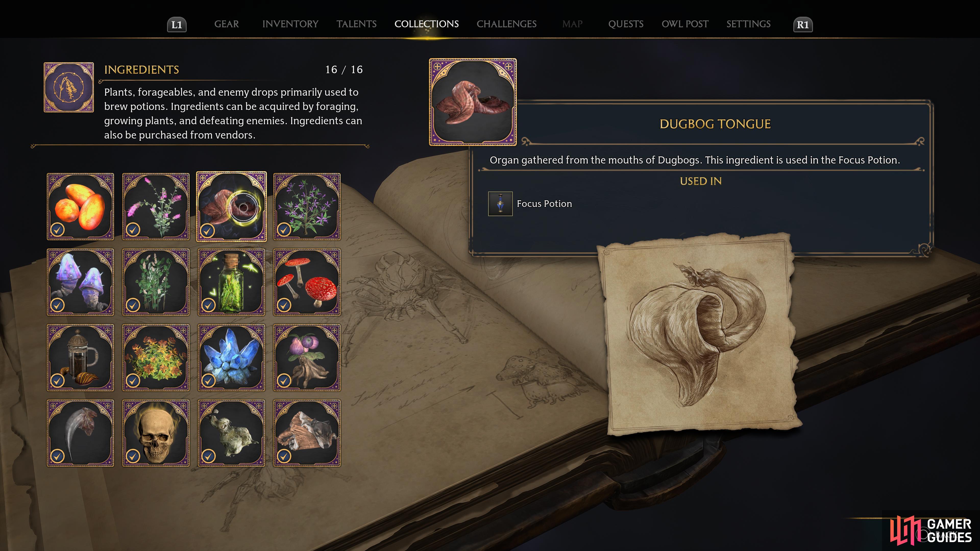Select the red spotted mushrooms ingredient
This screenshot has height=551, width=980.
307,282
